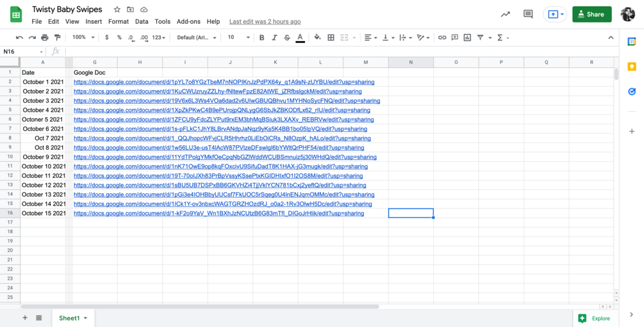Show the all sheets list
The image size is (644, 327).
click(x=38, y=318)
